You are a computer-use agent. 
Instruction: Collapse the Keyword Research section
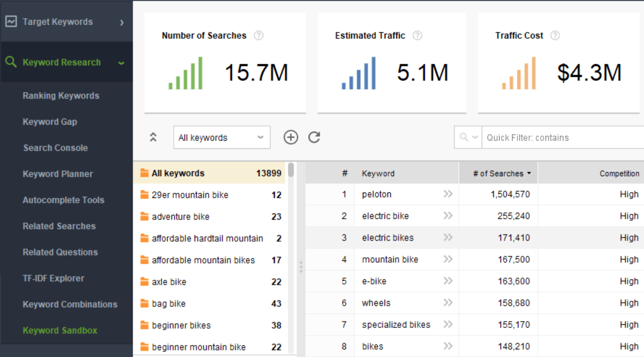[x=121, y=63]
